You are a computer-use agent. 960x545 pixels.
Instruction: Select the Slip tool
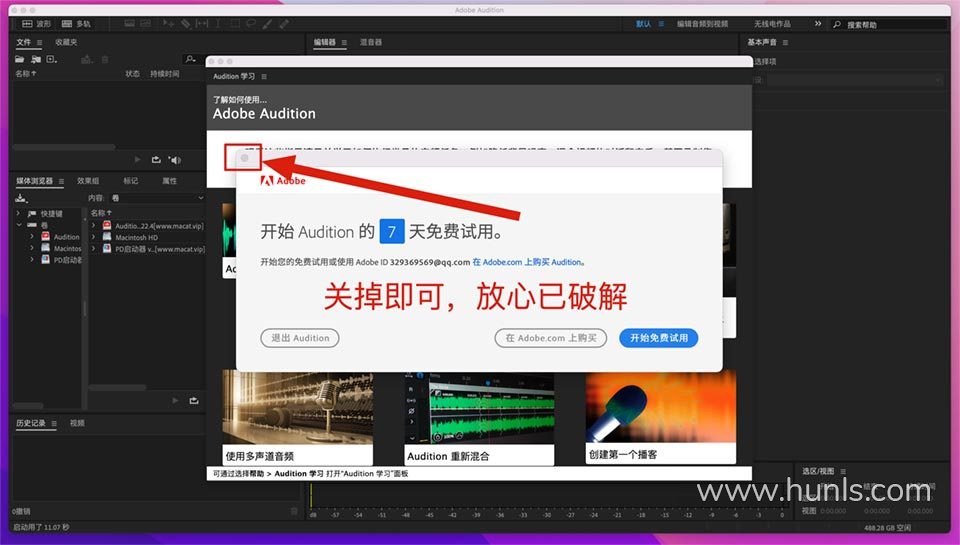(202, 23)
